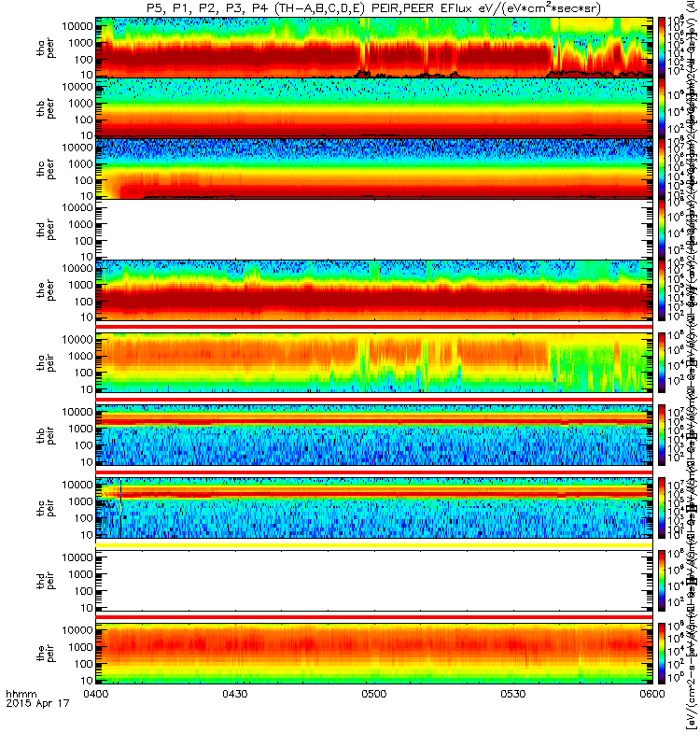The height and width of the screenshot is (747, 700).
Task: Click the color scale bar beside tha peer
Action: (662, 48)
